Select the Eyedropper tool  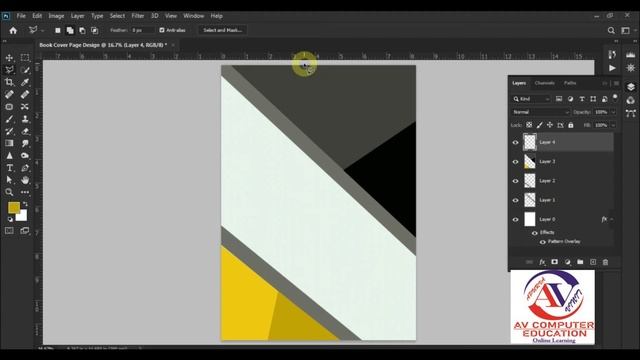25,82
